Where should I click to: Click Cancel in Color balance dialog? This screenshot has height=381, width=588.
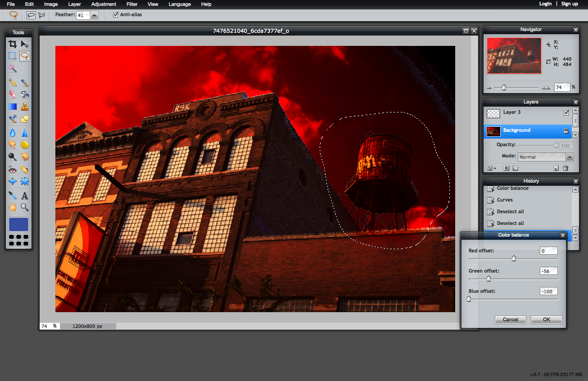(511, 319)
